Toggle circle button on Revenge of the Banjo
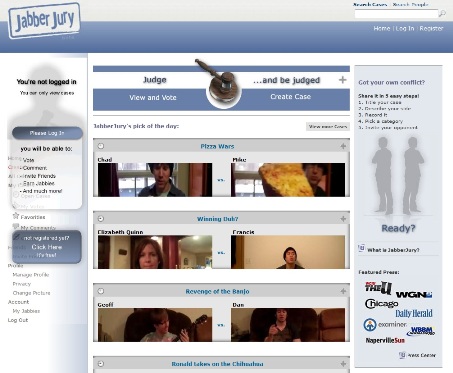453x373 pixels. pyautogui.click(x=101, y=291)
